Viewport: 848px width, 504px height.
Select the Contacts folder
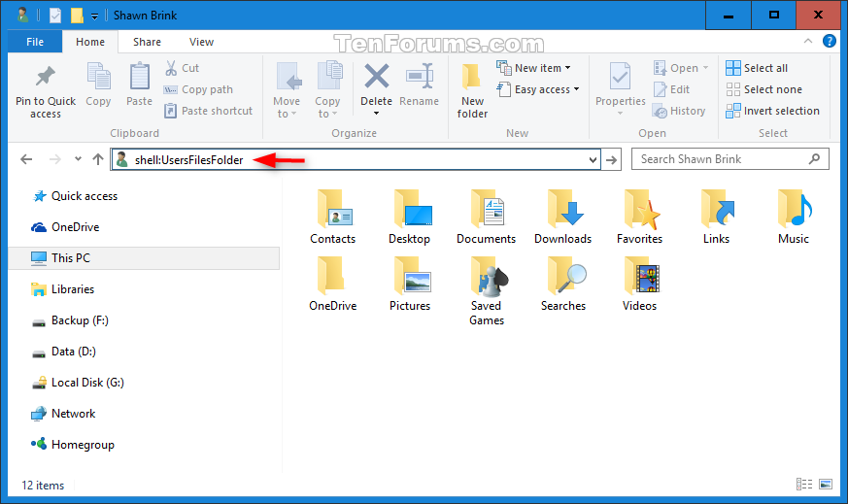coord(332,217)
